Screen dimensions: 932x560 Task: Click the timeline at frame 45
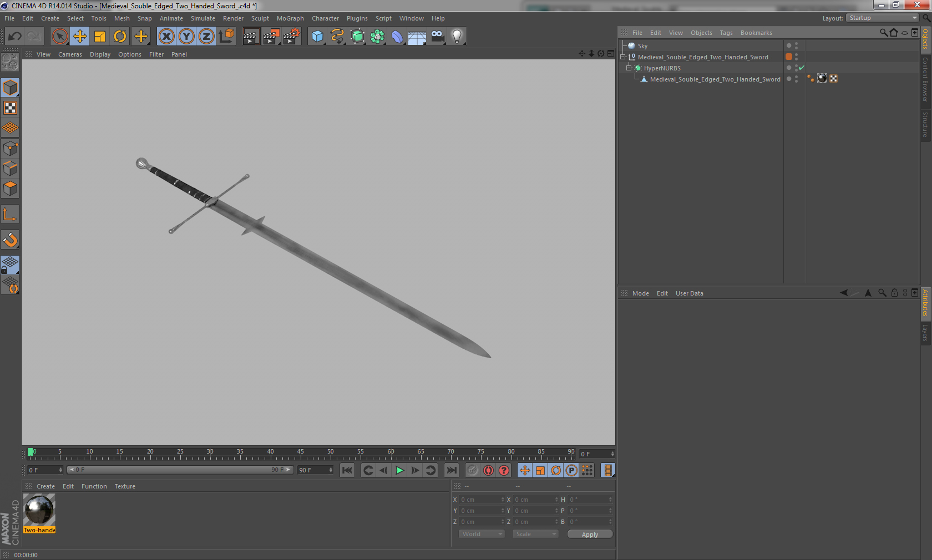click(301, 452)
